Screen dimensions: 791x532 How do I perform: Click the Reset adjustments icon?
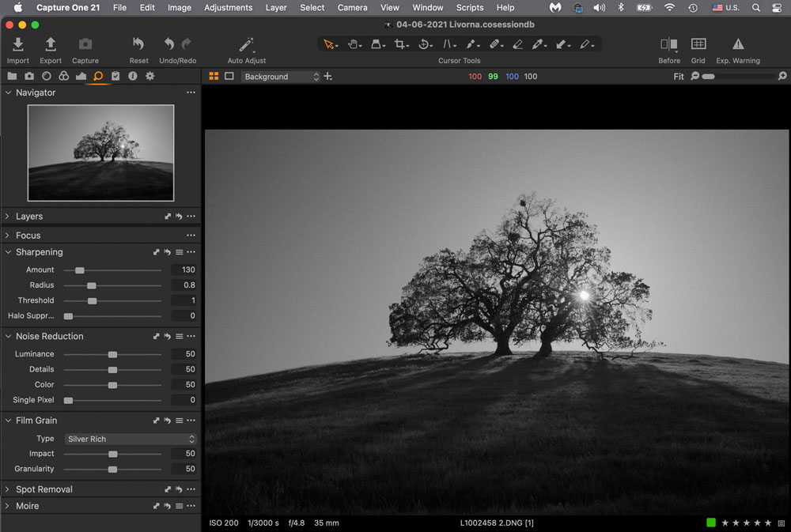pyautogui.click(x=138, y=44)
